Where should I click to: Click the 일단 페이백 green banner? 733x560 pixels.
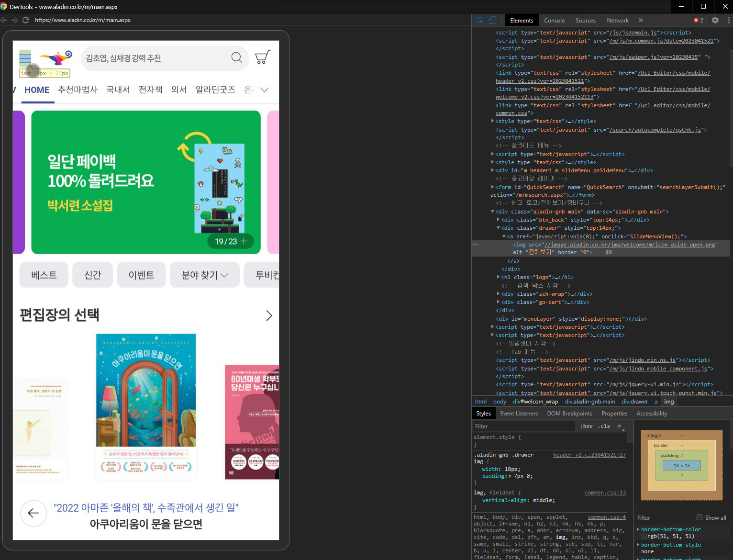click(146, 182)
